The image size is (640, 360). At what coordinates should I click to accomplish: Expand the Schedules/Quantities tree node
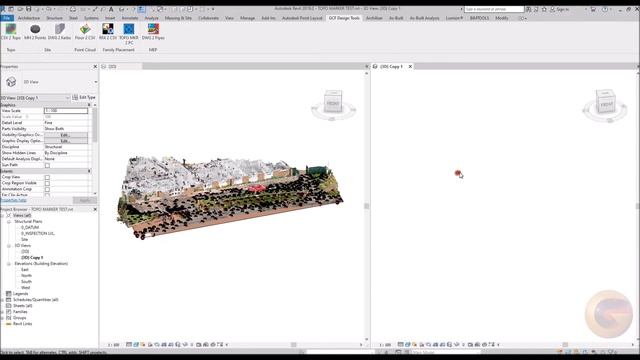2,300
